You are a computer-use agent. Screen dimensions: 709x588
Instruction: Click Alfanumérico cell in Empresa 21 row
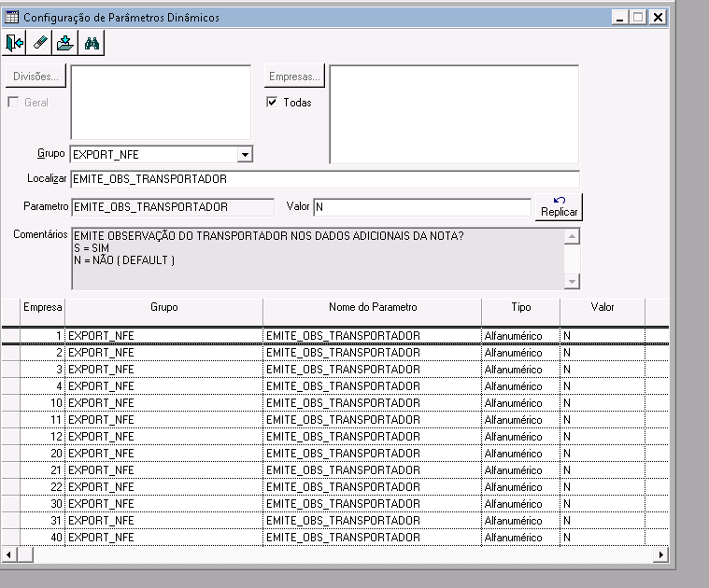point(520,470)
